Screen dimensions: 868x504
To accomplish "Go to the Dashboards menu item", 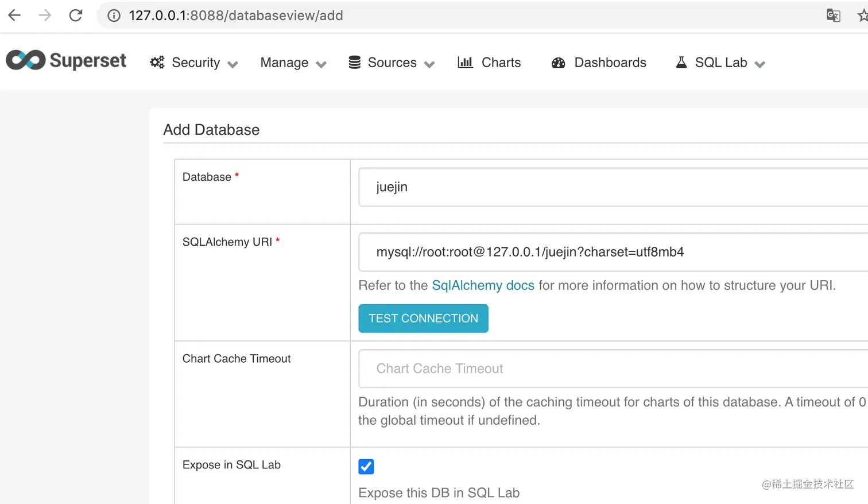I will [x=610, y=63].
